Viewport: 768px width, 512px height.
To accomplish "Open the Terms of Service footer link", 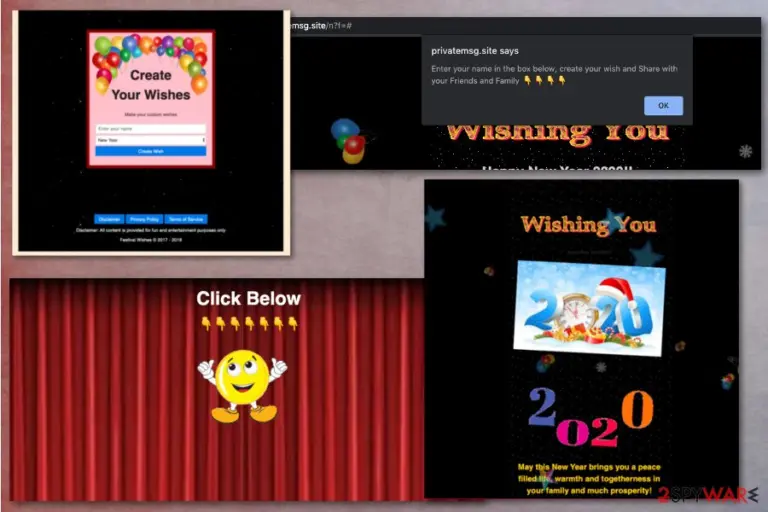I will pyautogui.click(x=186, y=219).
